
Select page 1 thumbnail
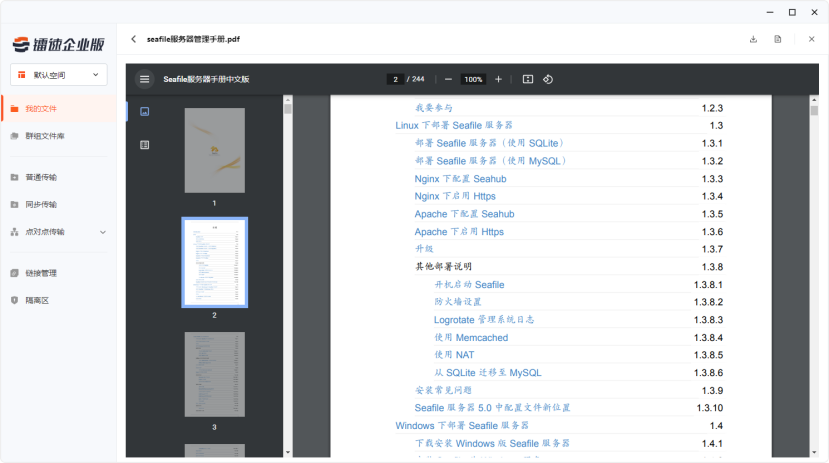coord(215,151)
